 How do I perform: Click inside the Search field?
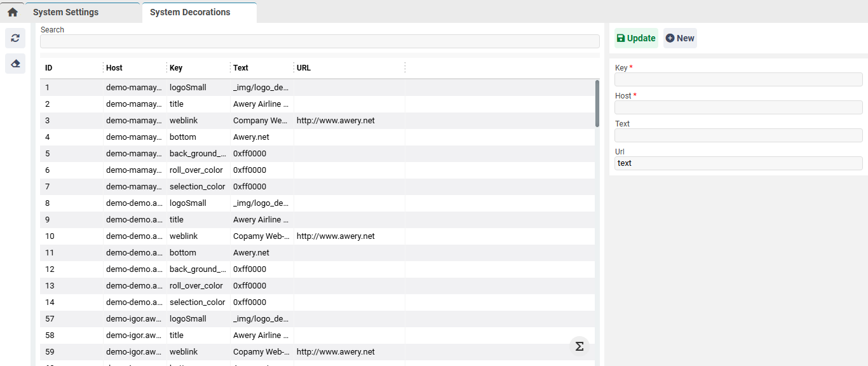pyautogui.click(x=320, y=41)
